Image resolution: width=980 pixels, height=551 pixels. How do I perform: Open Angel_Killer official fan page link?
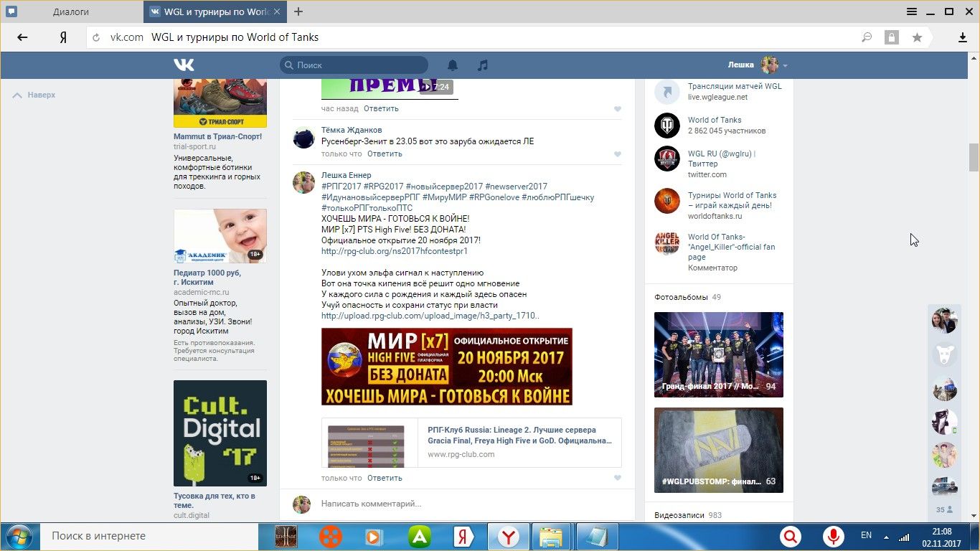coord(731,247)
